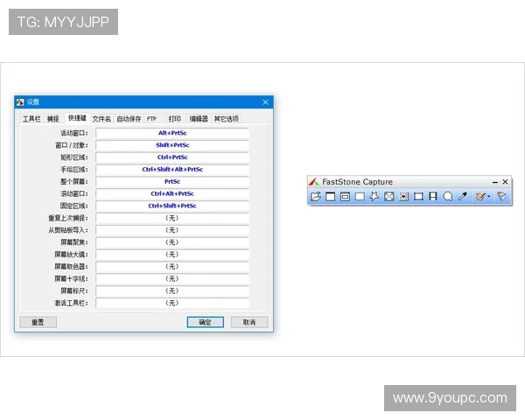This screenshot has width=525, height=420.
Task: Switch to the 捕捉 tab
Action: pyautogui.click(x=52, y=119)
